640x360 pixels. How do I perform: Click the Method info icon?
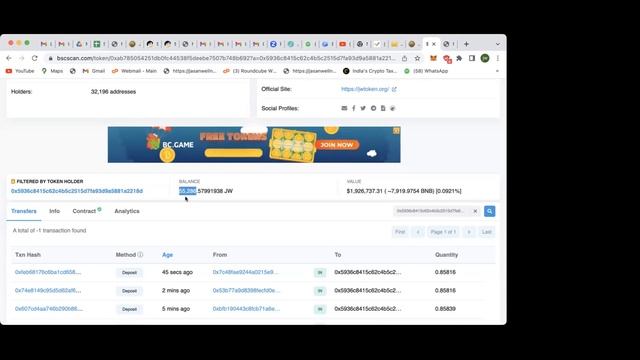coord(140,255)
